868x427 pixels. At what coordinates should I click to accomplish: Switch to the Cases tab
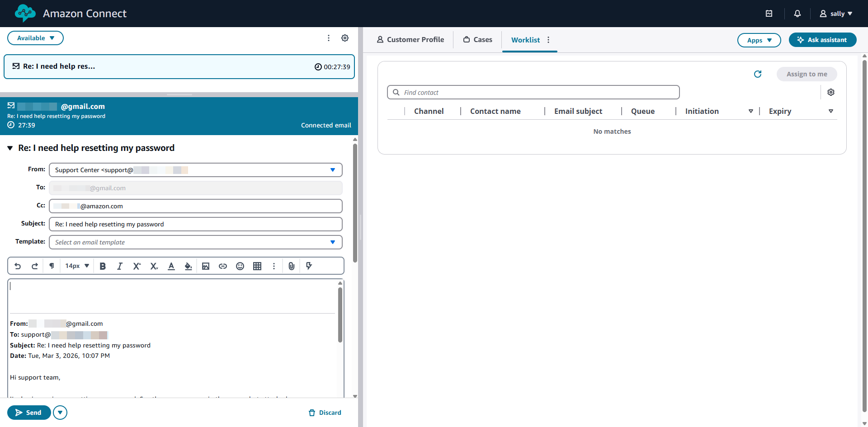(477, 39)
